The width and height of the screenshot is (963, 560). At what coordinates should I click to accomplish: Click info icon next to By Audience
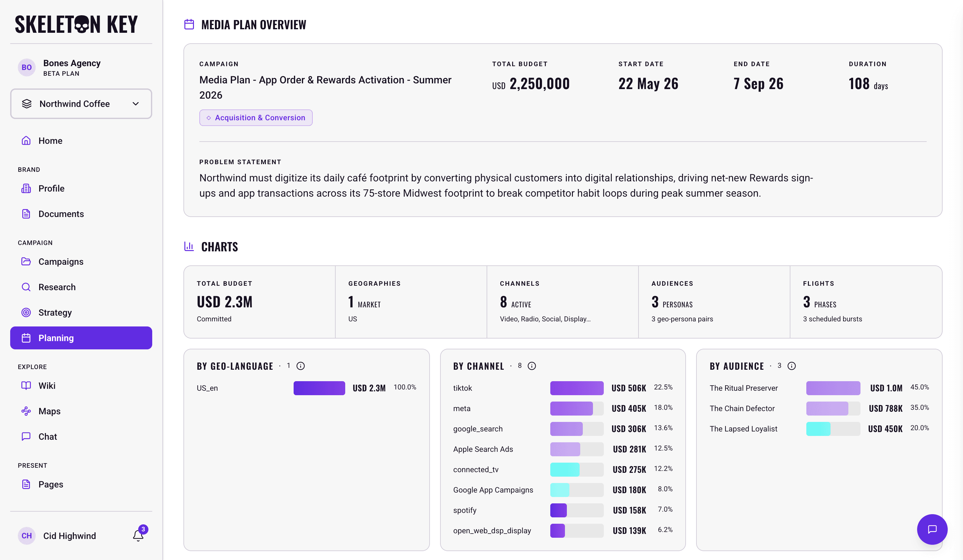point(792,366)
